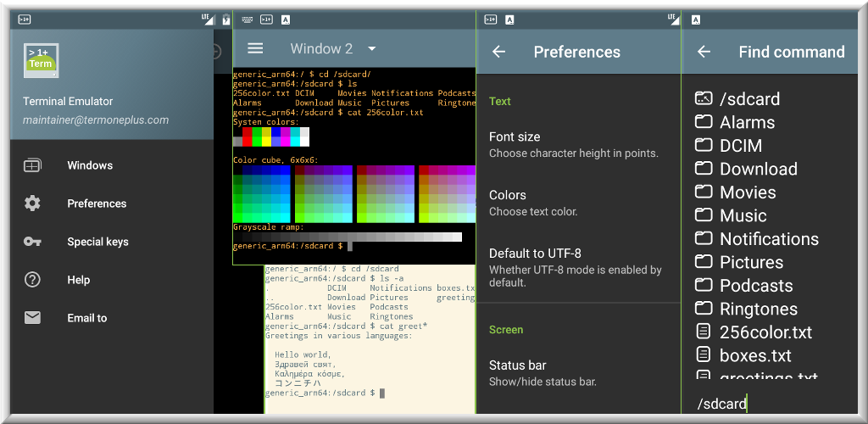Open Special keys in drawer

point(97,242)
